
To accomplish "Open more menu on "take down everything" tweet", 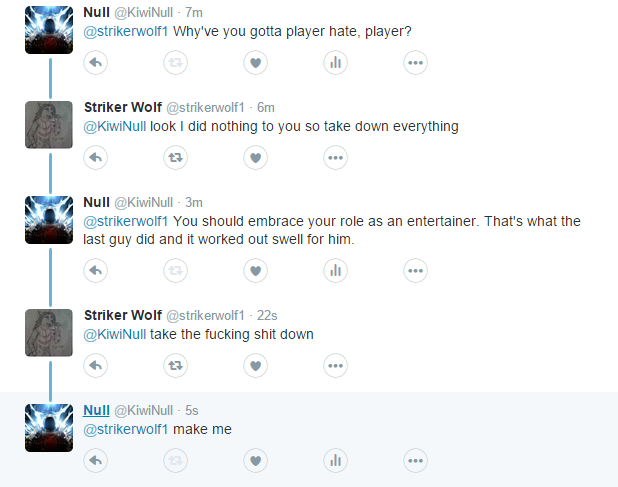I will [335, 158].
